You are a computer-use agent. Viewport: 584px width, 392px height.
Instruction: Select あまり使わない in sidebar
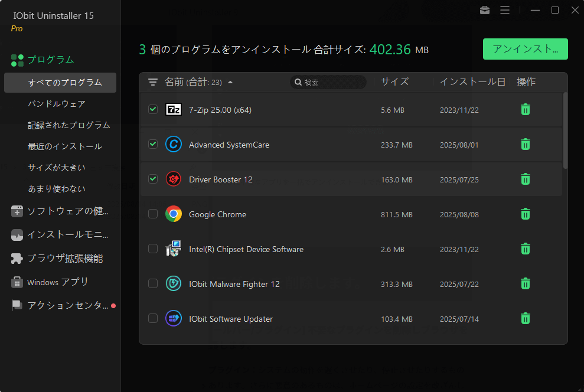tap(57, 189)
